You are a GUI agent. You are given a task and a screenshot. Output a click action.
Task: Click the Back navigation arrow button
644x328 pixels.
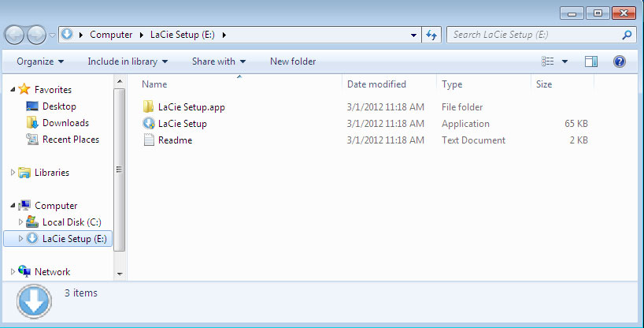point(15,35)
